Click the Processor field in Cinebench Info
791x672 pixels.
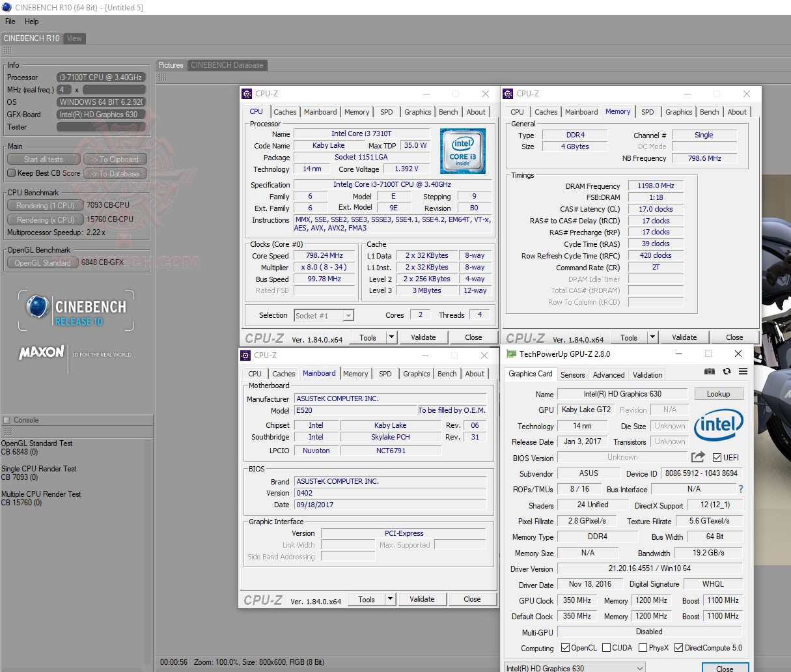(x=101, y=77)
